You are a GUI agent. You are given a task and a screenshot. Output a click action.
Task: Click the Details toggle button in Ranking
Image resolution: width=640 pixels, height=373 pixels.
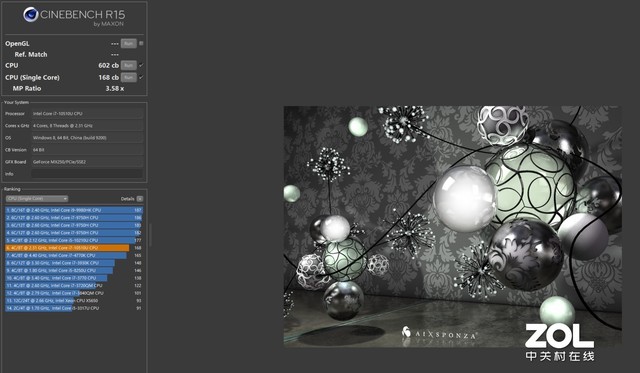tap(140, 199)
